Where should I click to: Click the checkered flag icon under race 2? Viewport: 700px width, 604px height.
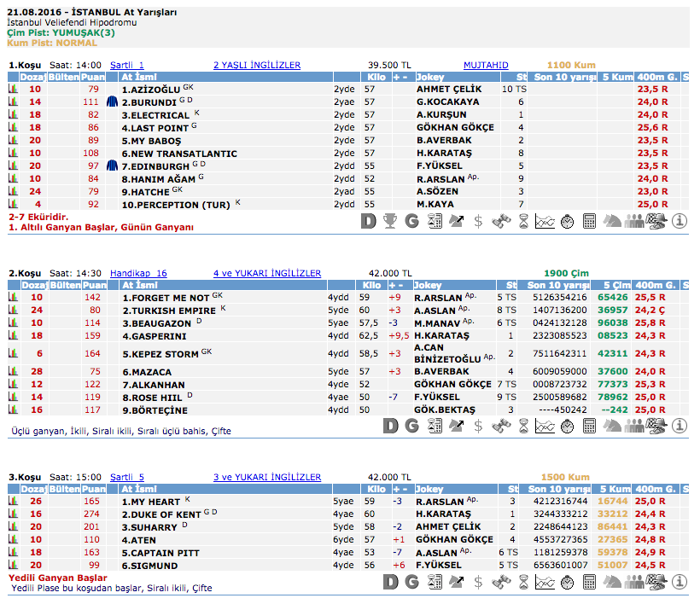coord(656,425)
